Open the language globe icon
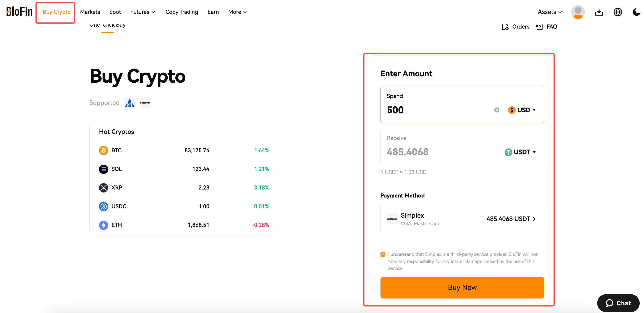644x313 pixels. [x=618, y=12]
